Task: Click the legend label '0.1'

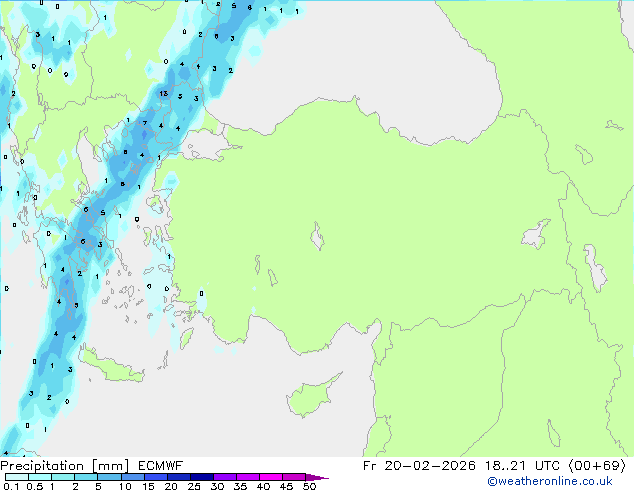Action: click(11, 486)
